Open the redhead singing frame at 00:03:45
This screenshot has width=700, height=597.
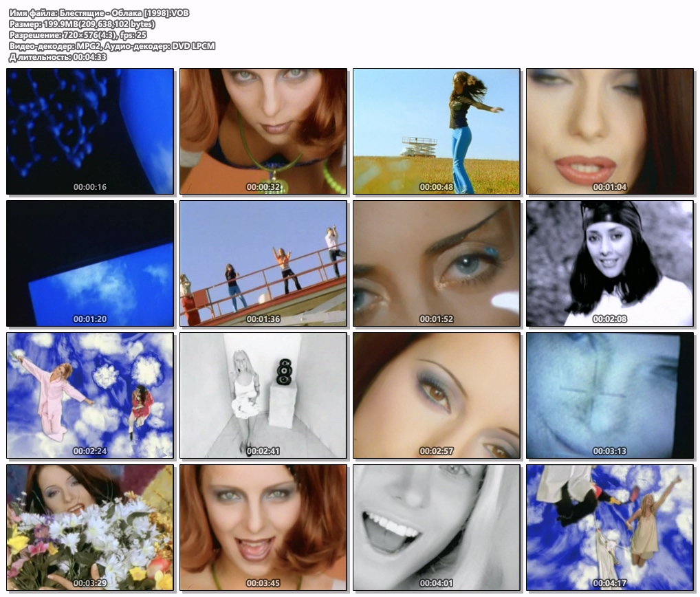pos(263,528)
